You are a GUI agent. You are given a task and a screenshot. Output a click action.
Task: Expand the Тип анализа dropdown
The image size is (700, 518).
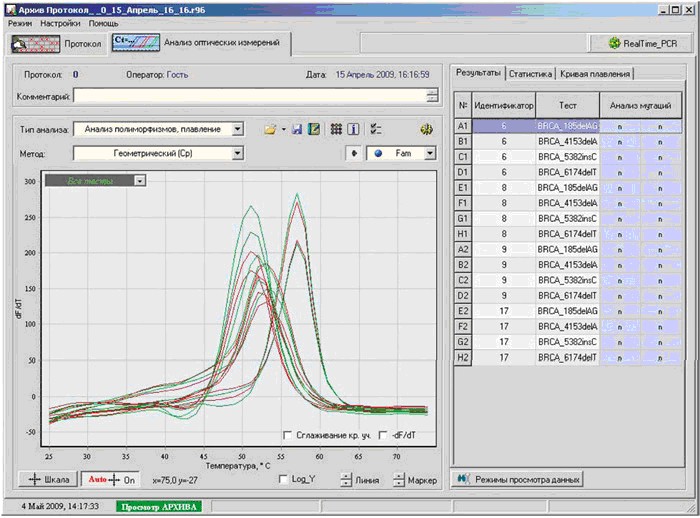[238, 130]
